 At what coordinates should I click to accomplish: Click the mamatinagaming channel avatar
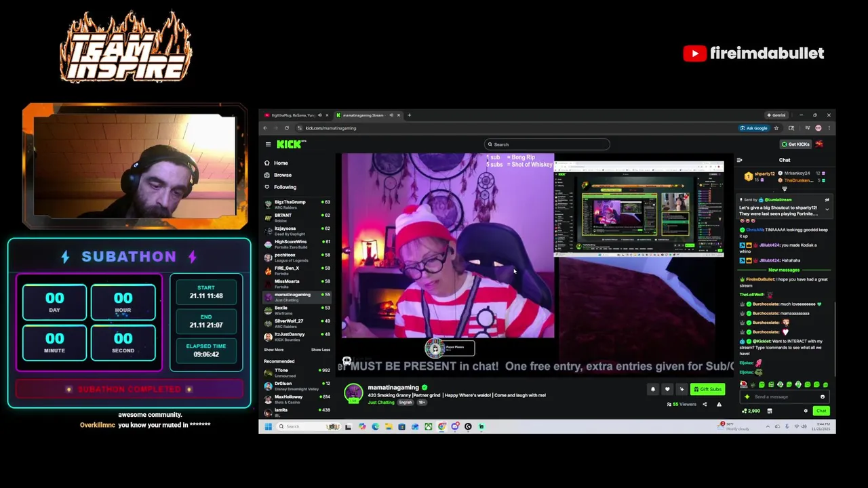tap(353, 393)
